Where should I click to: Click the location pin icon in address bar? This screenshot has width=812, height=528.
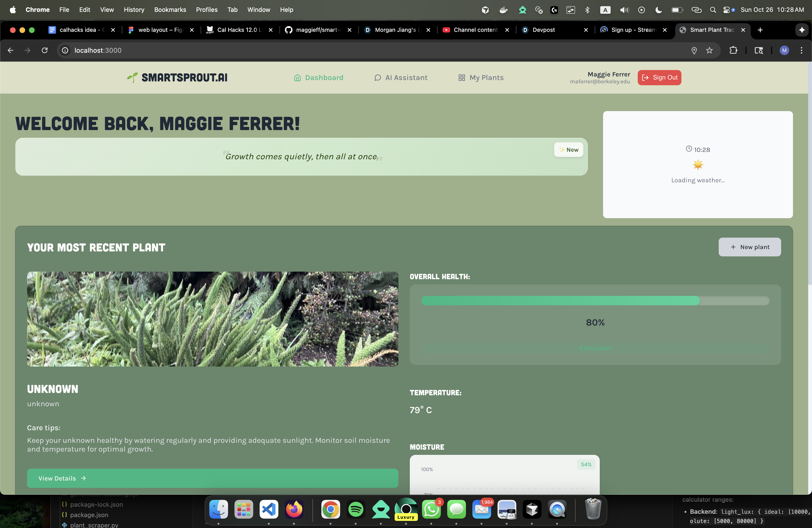(694, 51)
